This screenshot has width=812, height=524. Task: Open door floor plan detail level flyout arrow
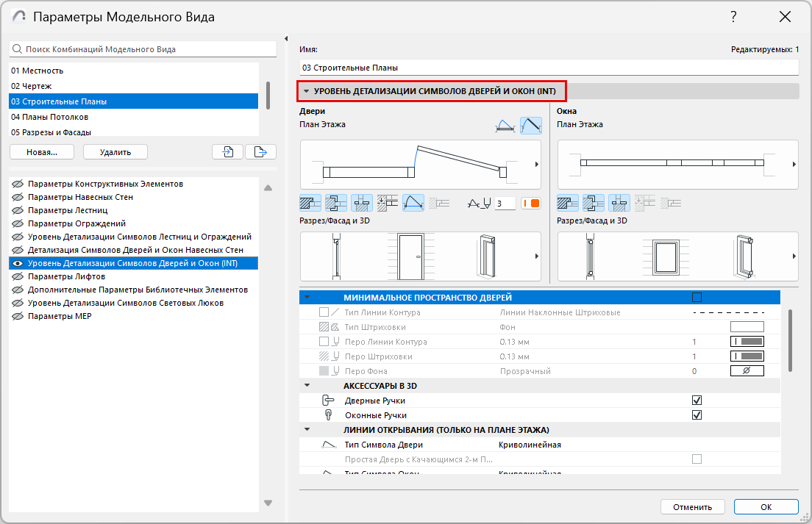536,165
